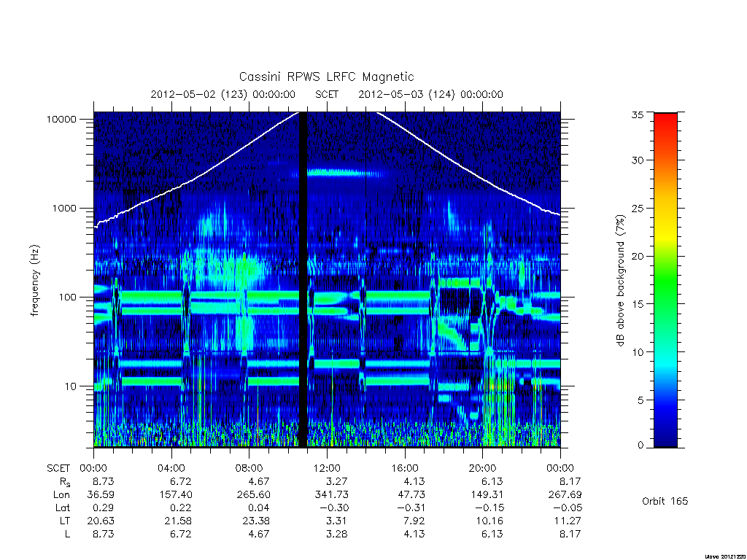Click the LT value 7.92
747x560 pixels.
(414, 521)
